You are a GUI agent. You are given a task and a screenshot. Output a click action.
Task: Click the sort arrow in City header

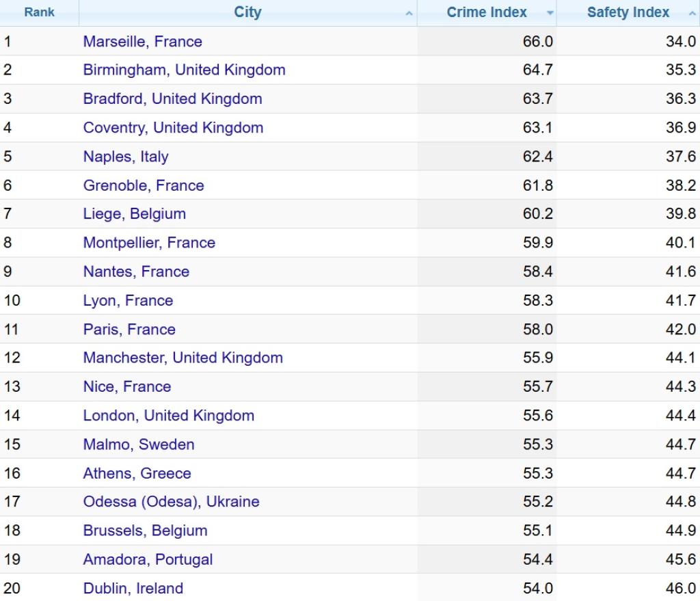(409, 14)
